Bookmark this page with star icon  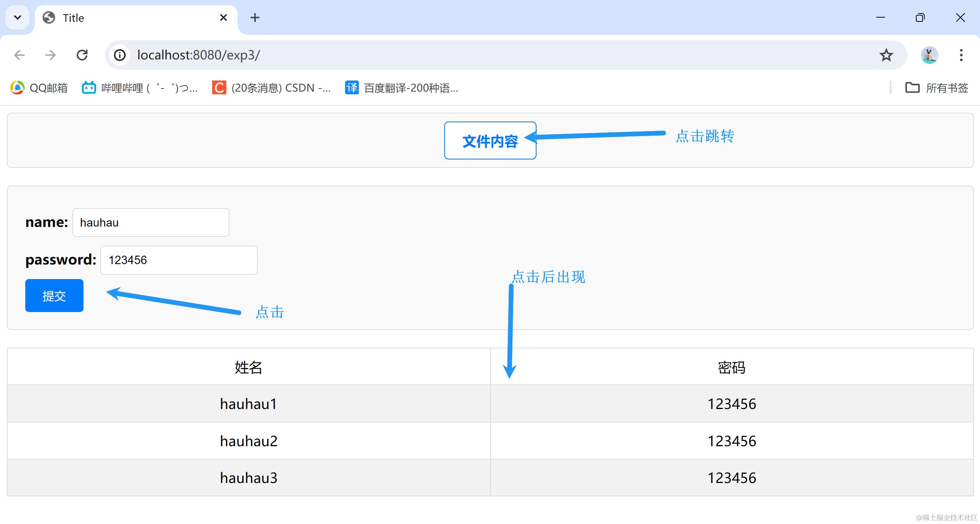(x=886, y=55)
